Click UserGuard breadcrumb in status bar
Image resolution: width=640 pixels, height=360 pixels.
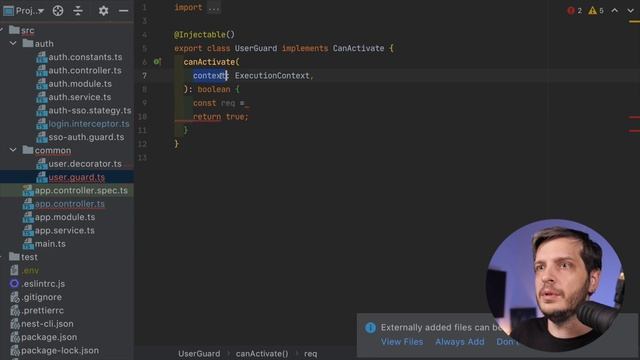click(x=199, y=353)
